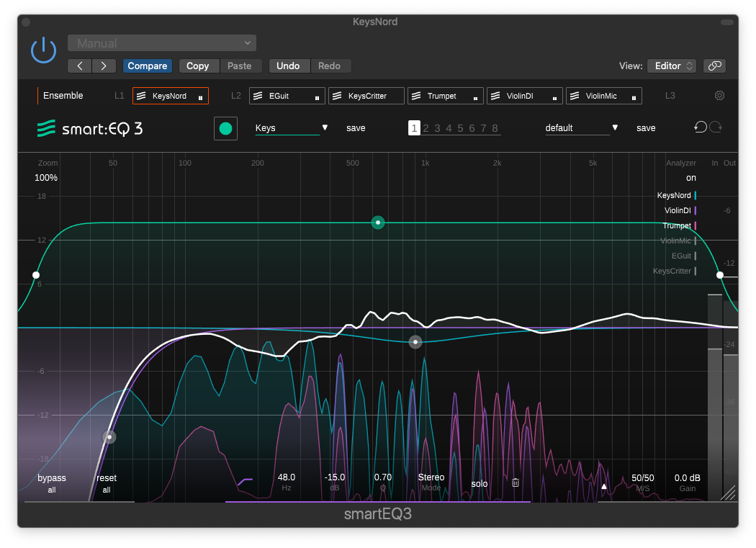
Task: Click the high-pass filter shape icon
Action: [246, 482]
